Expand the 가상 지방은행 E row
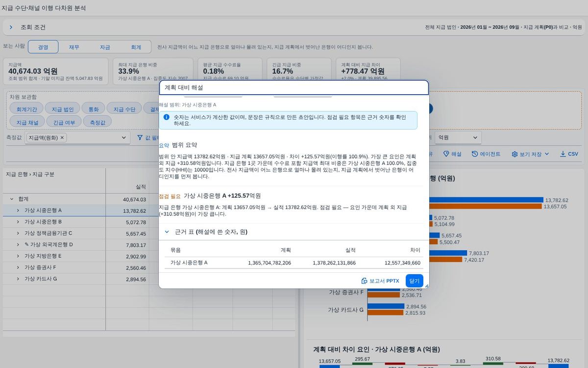Image resolution: width=588 pixels, height=368 pixels. [x=18, y=256]
